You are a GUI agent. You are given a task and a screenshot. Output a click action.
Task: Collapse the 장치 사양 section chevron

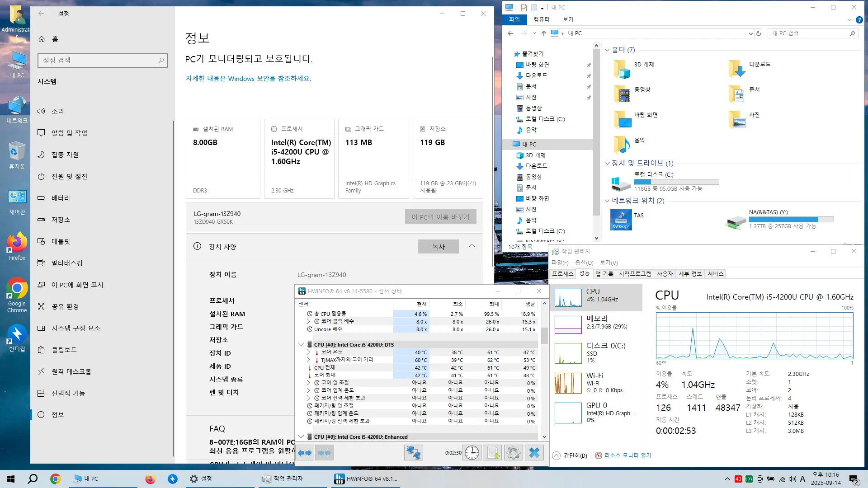(x=472, y=246)
